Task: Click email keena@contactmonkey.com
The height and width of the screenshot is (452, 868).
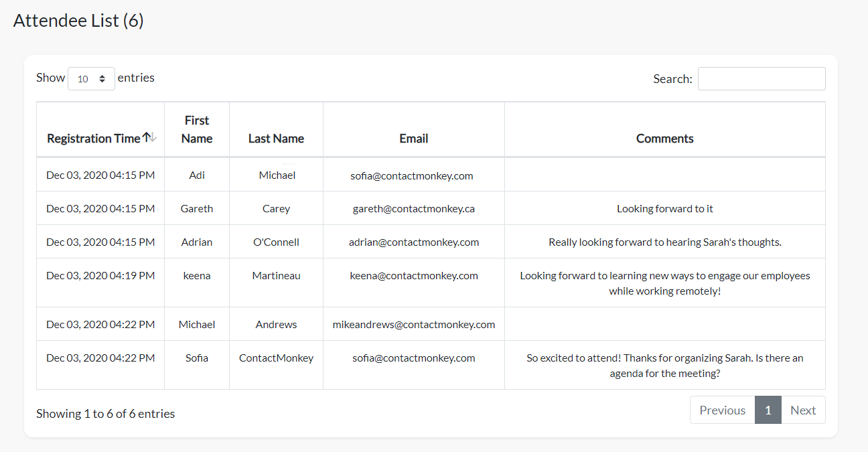Action: (414, 275)
